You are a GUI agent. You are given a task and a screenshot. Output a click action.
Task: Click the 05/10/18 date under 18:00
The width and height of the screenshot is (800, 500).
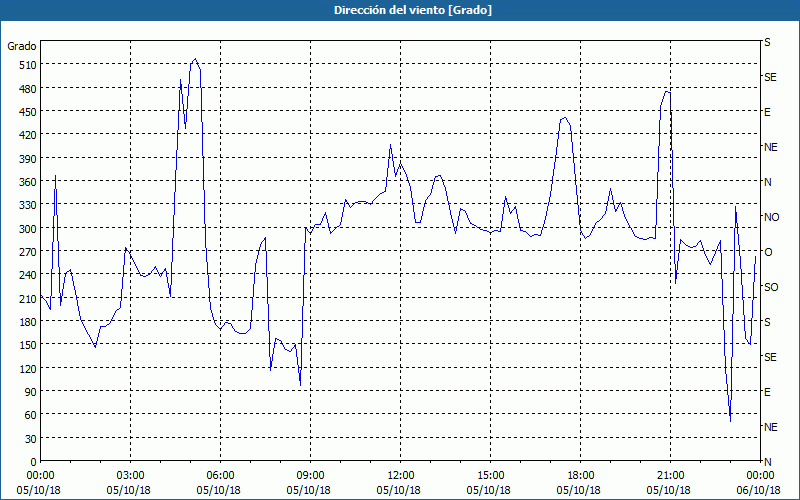point(579,490)
